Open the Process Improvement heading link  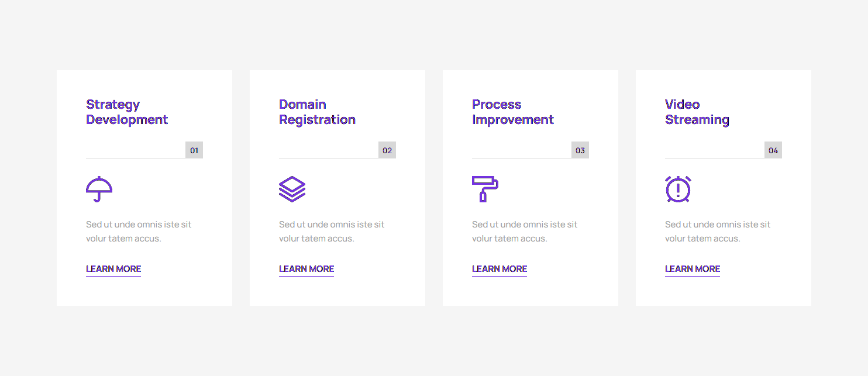click(512, 112)
